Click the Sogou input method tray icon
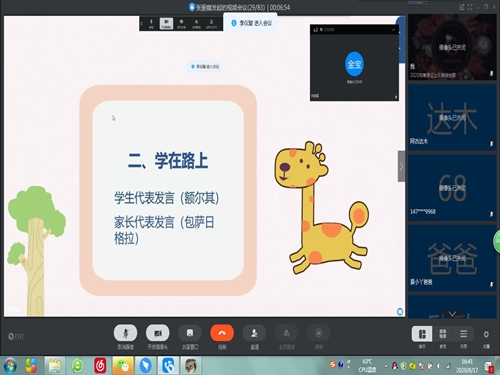 pos(332,364)
